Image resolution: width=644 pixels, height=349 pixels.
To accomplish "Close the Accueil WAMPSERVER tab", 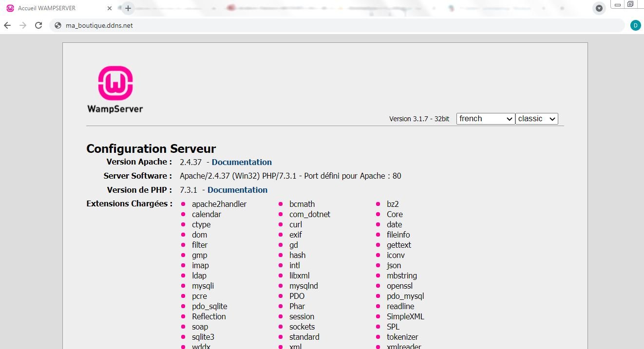I will coord(110,8).
